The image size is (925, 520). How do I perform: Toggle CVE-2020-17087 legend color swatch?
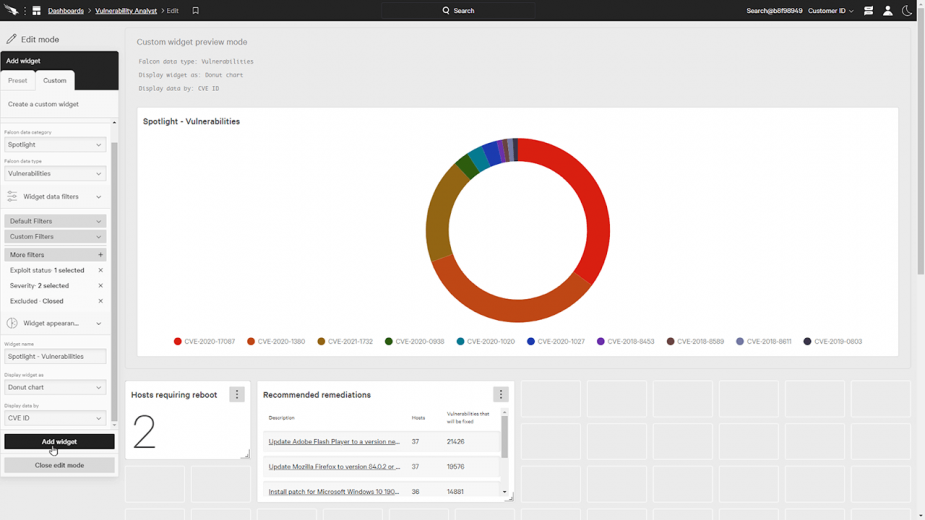(178, 342)
